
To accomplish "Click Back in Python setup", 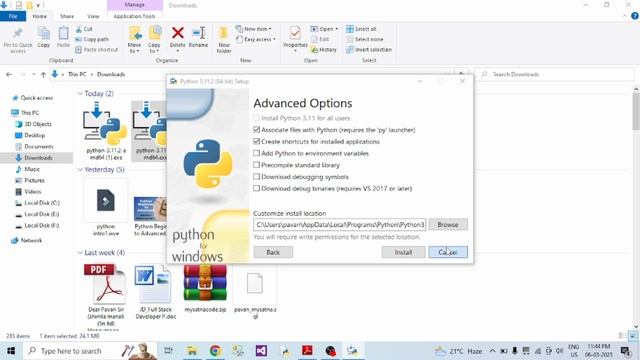I will 273,252.
